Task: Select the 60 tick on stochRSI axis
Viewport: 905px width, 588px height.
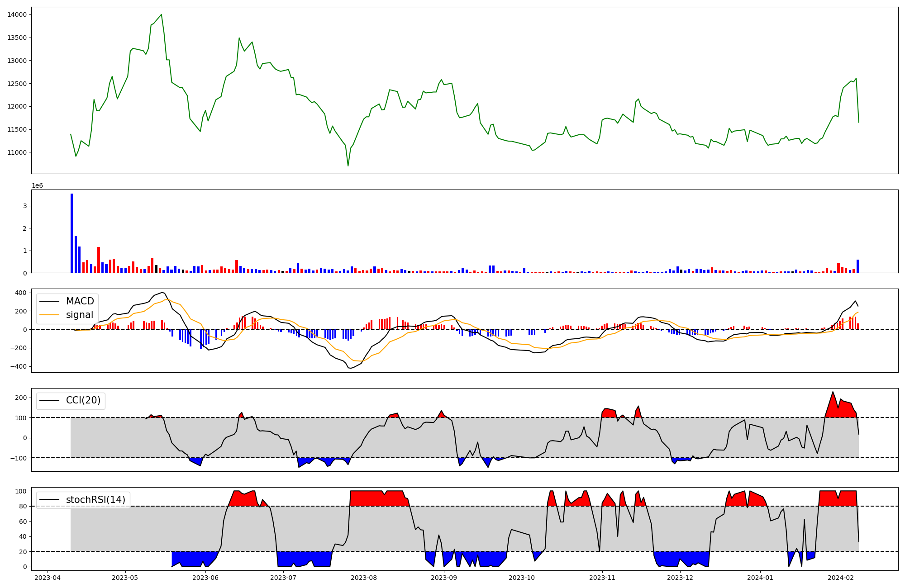Action: point(23,522)
